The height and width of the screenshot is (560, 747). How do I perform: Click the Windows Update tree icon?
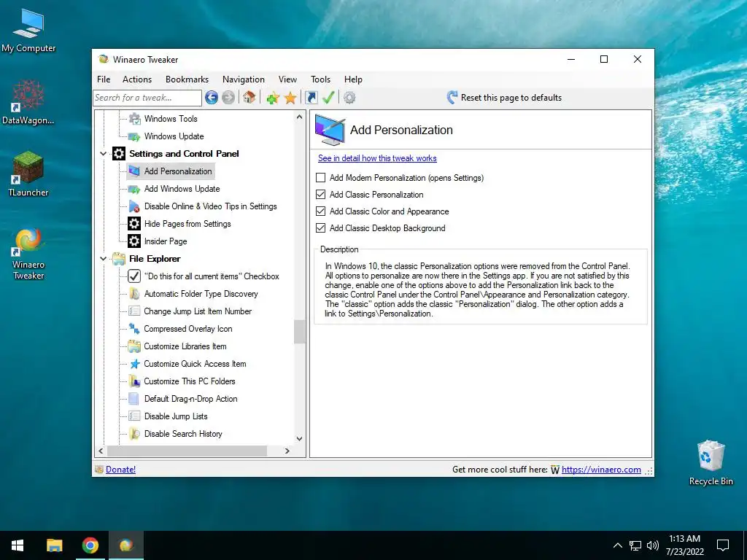pyautogui.click(x=135, y=136)
